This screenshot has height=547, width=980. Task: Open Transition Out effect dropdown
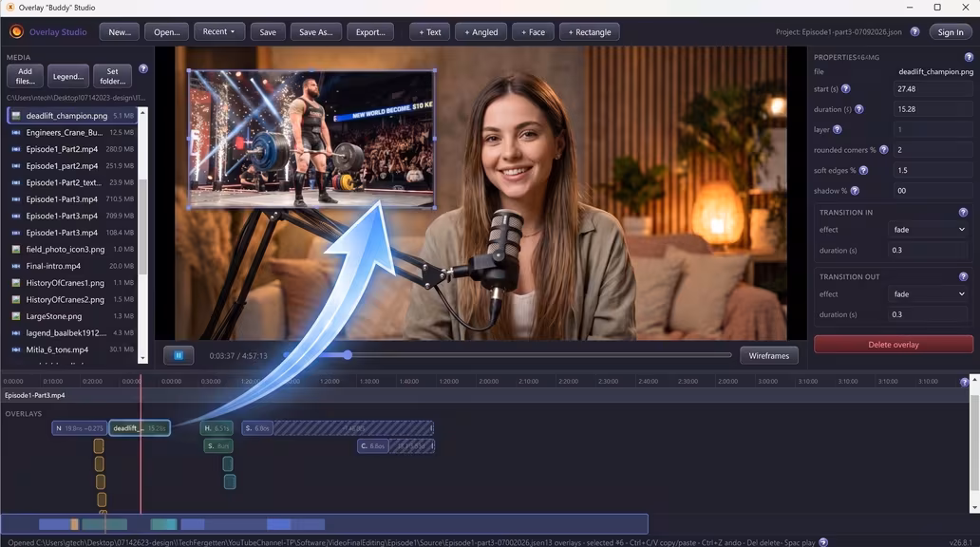click(x=928, y=293)
